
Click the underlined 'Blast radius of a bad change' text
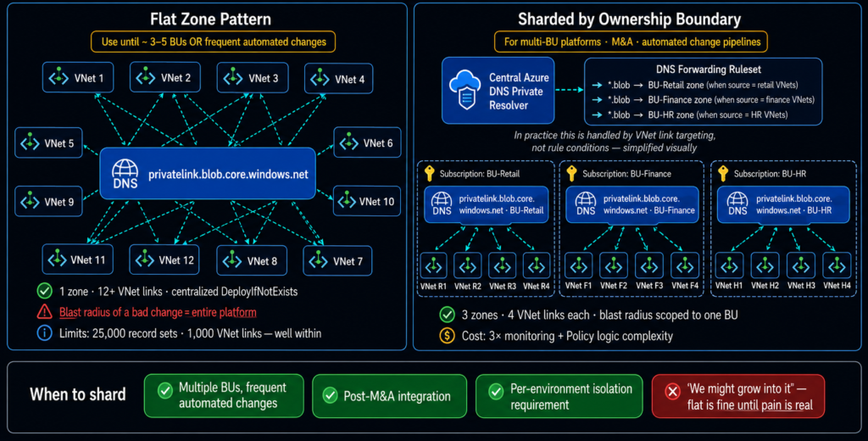(x=158, y=312)
